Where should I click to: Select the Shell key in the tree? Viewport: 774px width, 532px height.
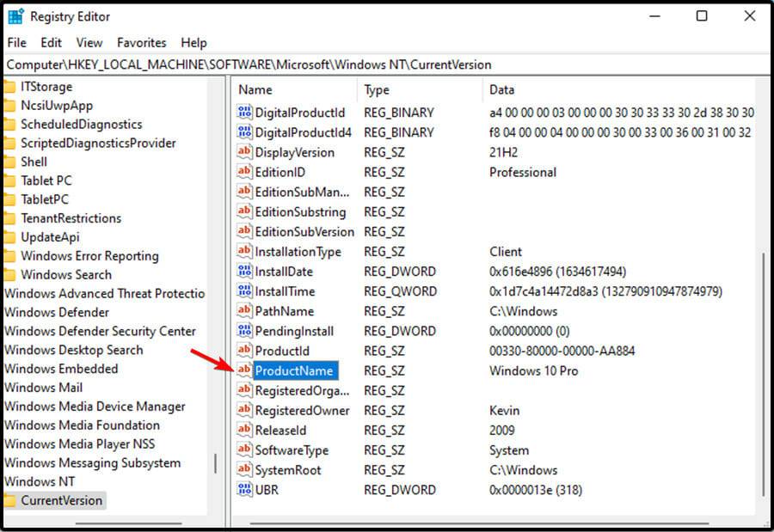[x=34, y=162]
